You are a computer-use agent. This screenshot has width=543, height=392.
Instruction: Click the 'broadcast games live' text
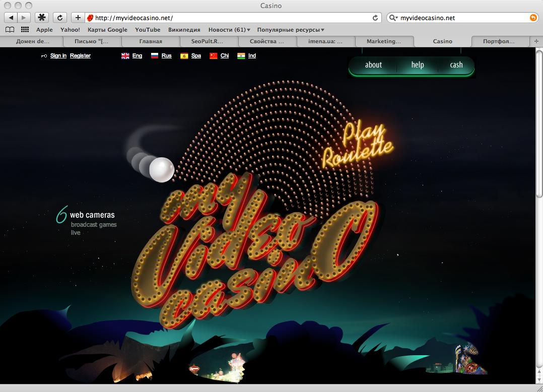[94, 229]
